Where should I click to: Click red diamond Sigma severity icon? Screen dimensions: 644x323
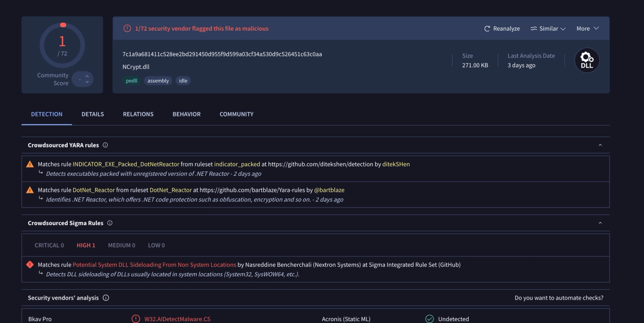(30, 265)
